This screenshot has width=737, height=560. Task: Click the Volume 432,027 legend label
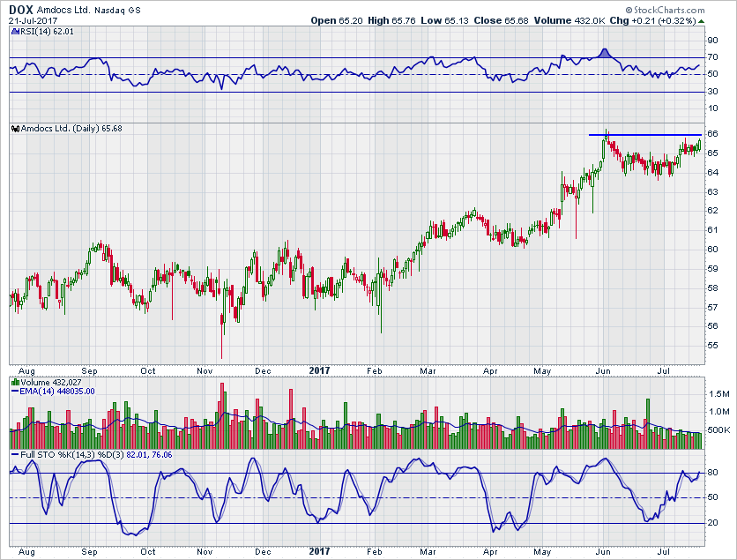tap(51, 382)
